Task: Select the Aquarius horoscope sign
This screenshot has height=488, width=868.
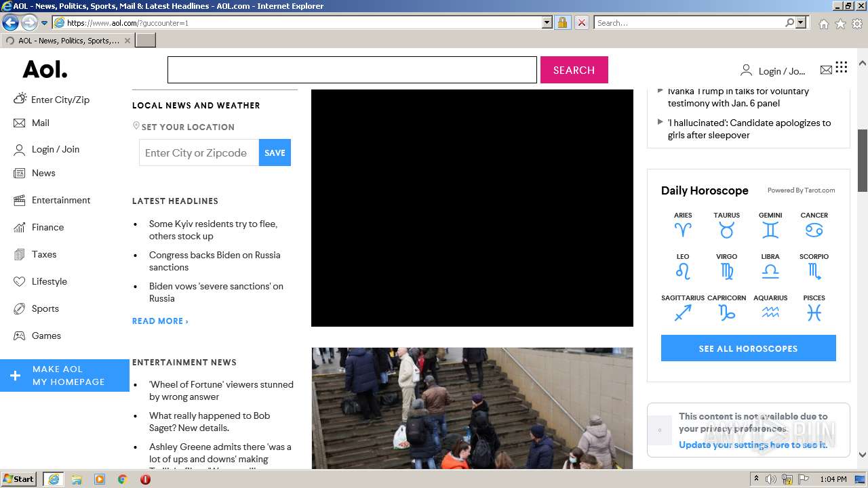Action: click(x=770, y=308)
